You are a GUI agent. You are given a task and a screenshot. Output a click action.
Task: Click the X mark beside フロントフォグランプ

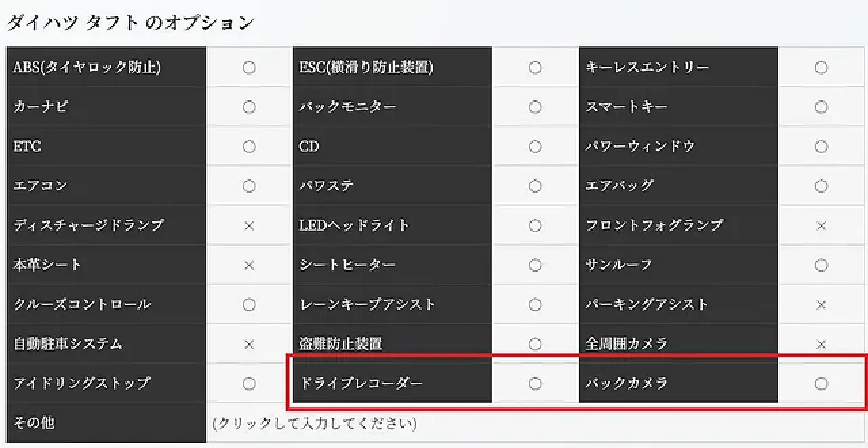(x=821, y=226)
